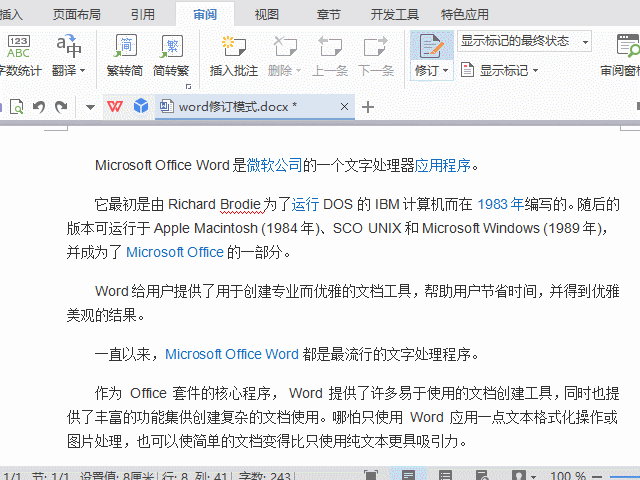640x480 pixels.
Task: Open the 特色应用 tab
Action: pyautogui.click(x=464, y=15)
